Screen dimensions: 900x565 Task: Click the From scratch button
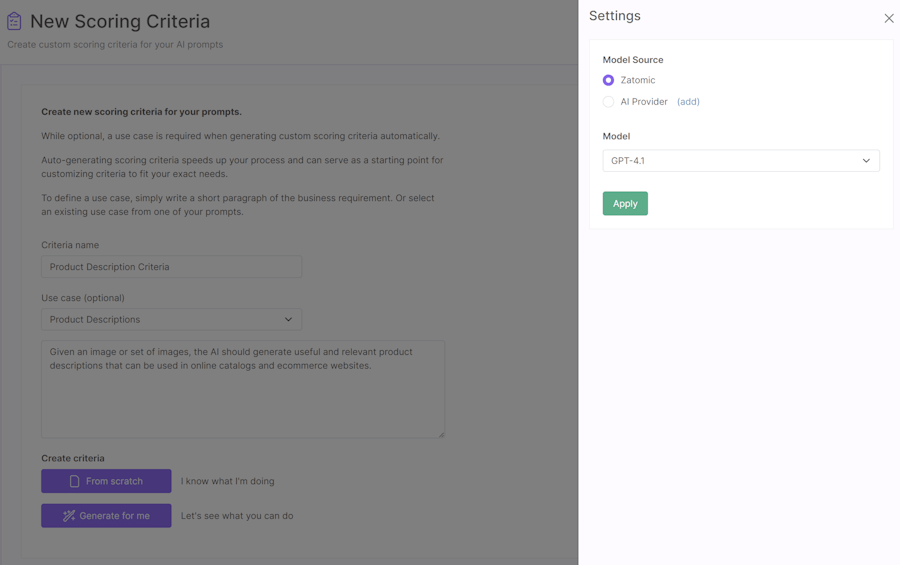coord(106,481)
